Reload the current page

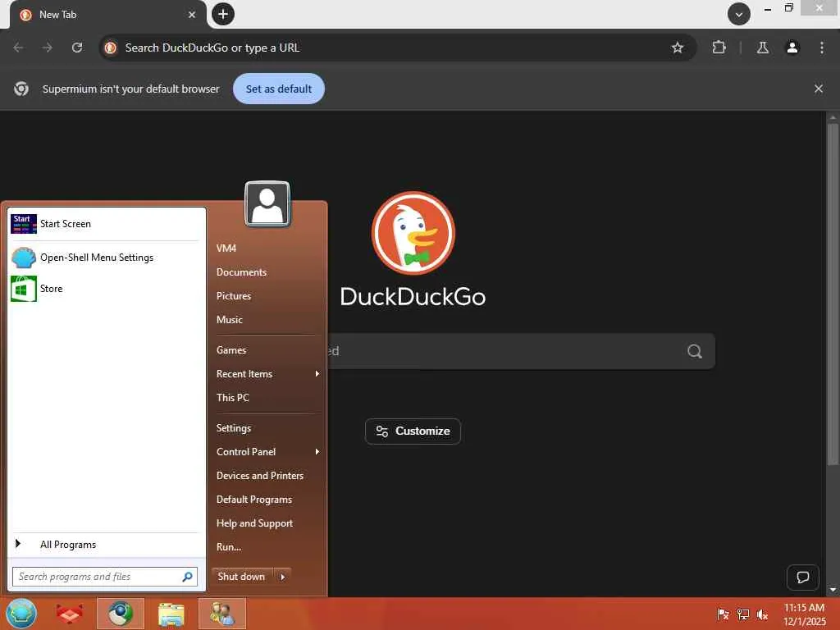tap(77, 48)
